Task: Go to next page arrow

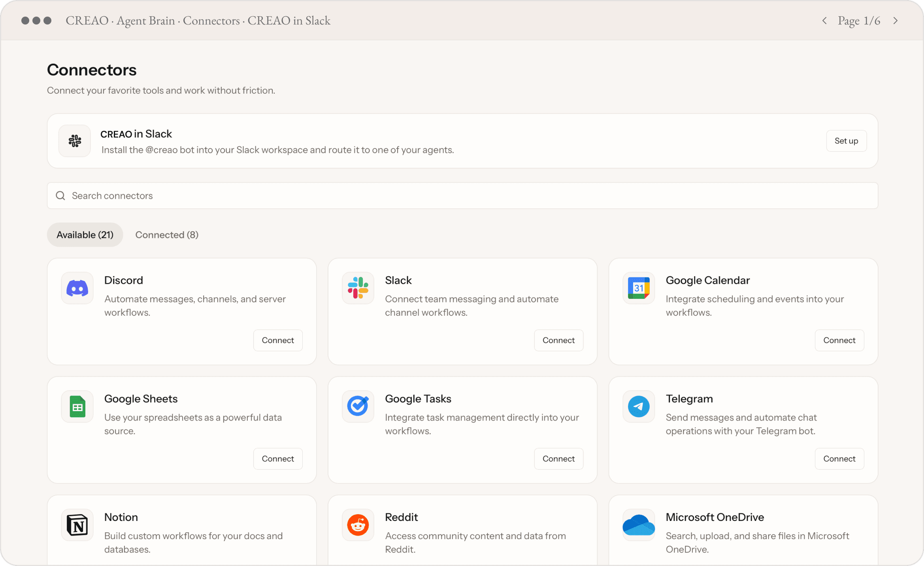Action: (x=896, y=21)
